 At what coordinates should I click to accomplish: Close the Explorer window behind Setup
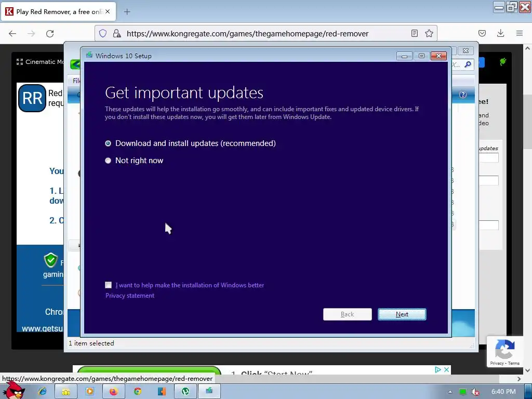pos(466,50)
